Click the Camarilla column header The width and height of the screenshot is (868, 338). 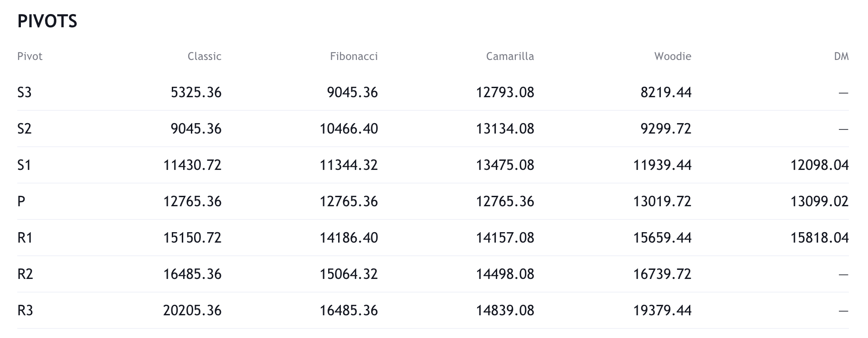(x=510, y=56)
